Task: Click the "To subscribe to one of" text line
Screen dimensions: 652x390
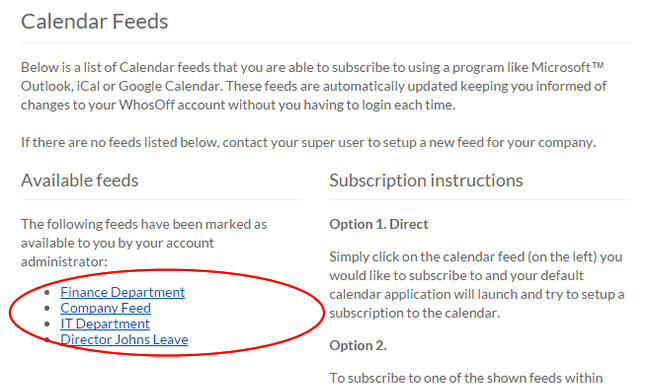Action: (x=466, y=378)
